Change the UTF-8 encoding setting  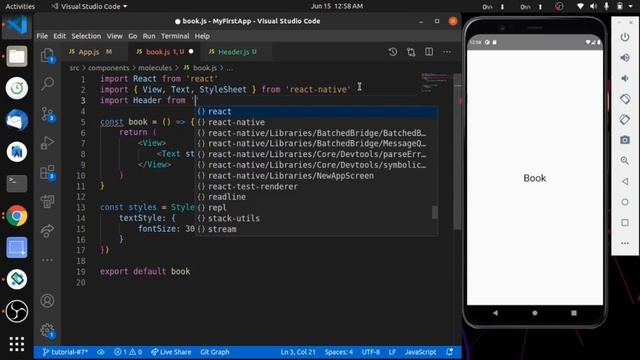(x=371, y=352)
